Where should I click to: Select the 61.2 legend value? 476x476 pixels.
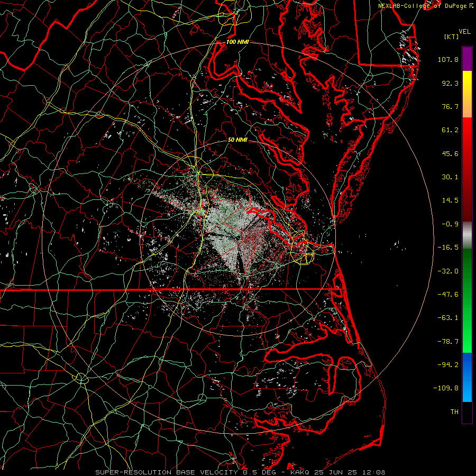click(450, 130)
